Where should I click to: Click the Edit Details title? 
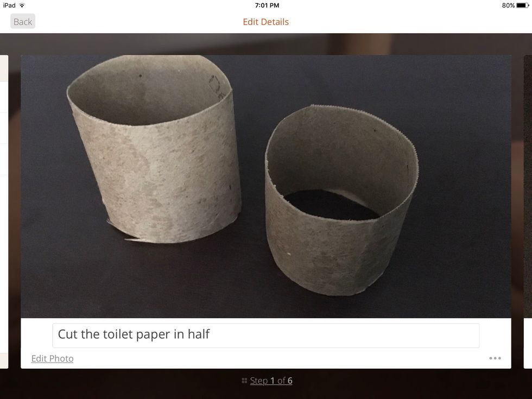265,22
